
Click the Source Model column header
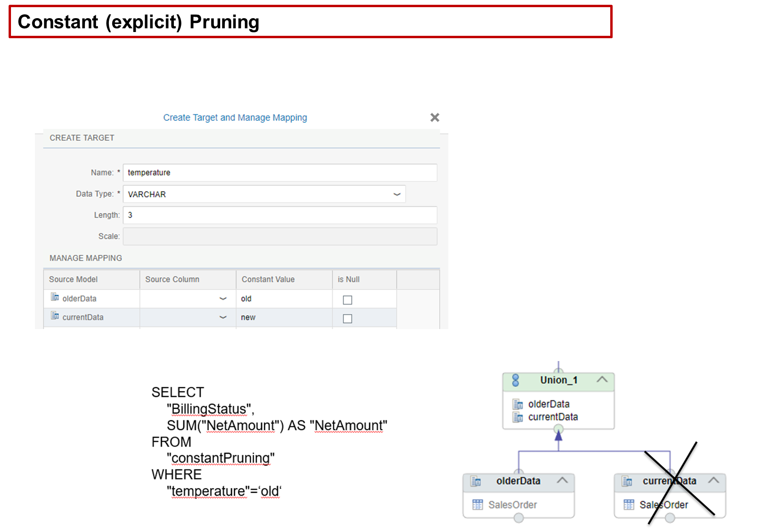pyautogui.click(x=74, y=279)
